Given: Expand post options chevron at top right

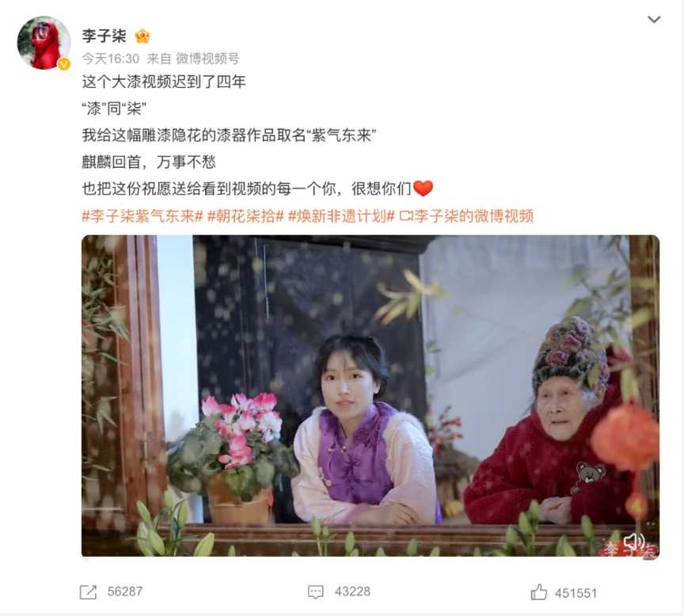Looking at the screenshot, I should pos(654,19).
